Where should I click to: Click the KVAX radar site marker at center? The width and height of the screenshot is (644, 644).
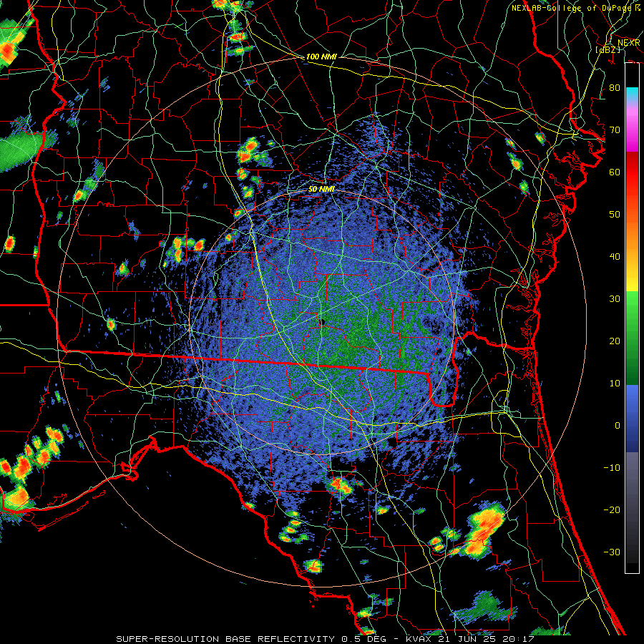[x=323, y=323]
